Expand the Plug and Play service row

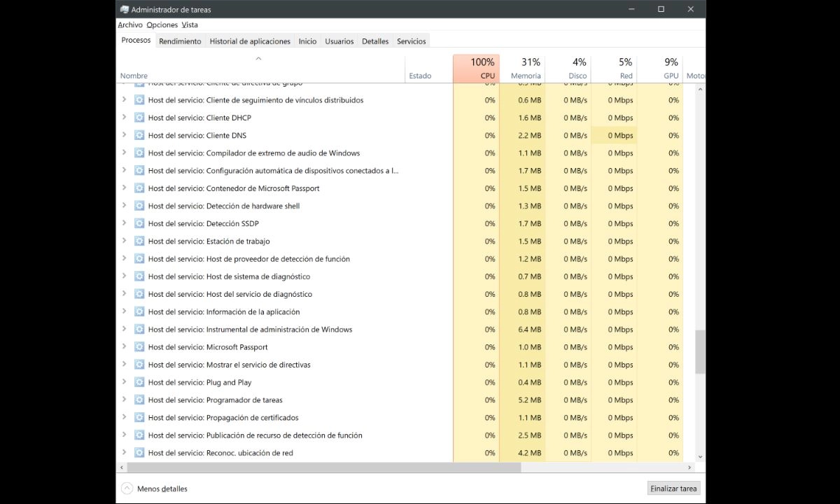click(125, 382)
